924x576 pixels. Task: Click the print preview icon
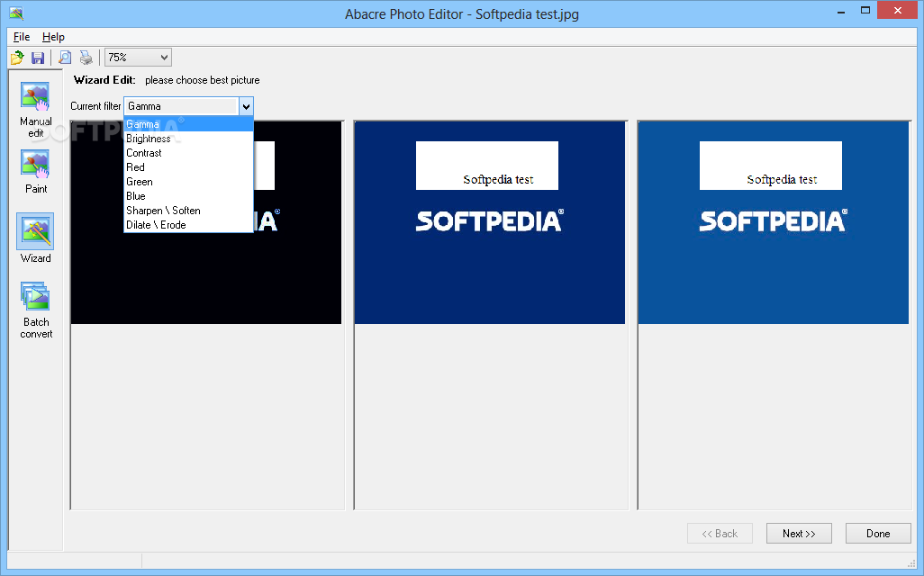pos(65,58)
